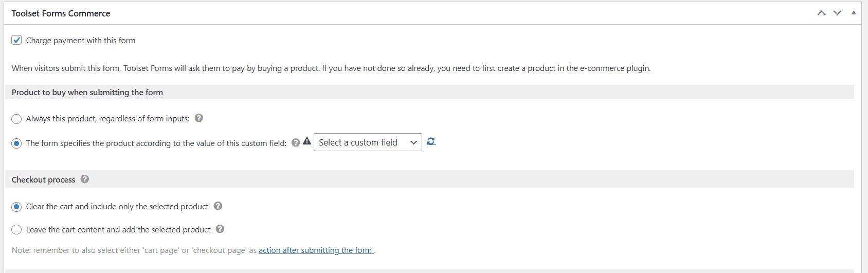Open help for Leave the cart content option

point(220,229)
